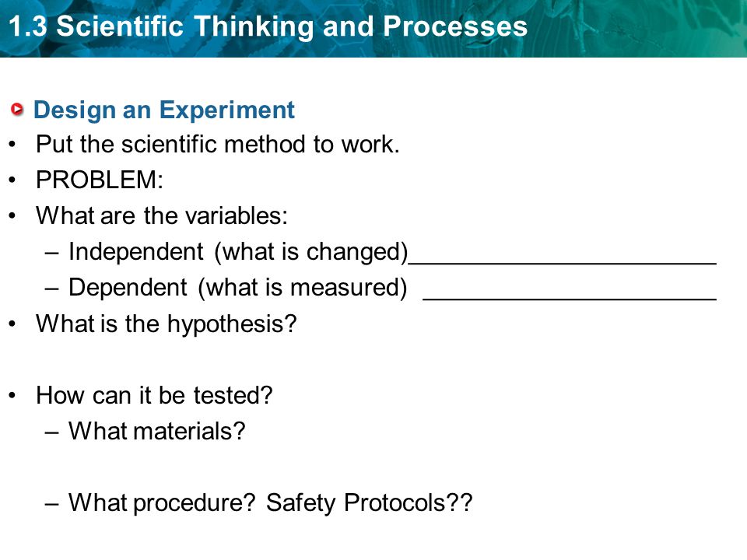
Task: Click the blank line after Dependent
Action: point(570,298)
